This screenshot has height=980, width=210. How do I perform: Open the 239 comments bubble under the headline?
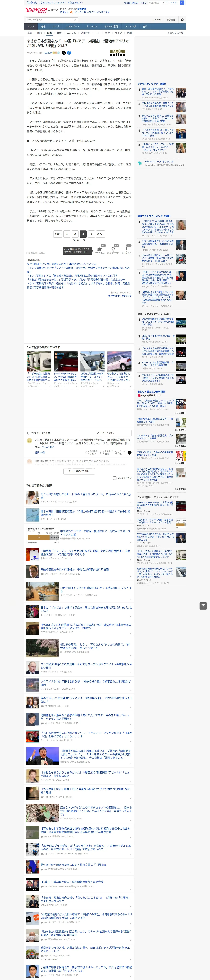tap(48, 53)
